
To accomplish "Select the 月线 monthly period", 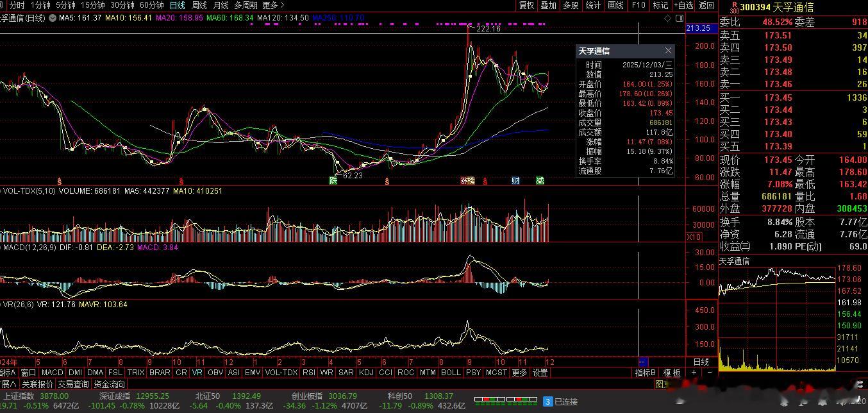I will click(x=221, y=5).
